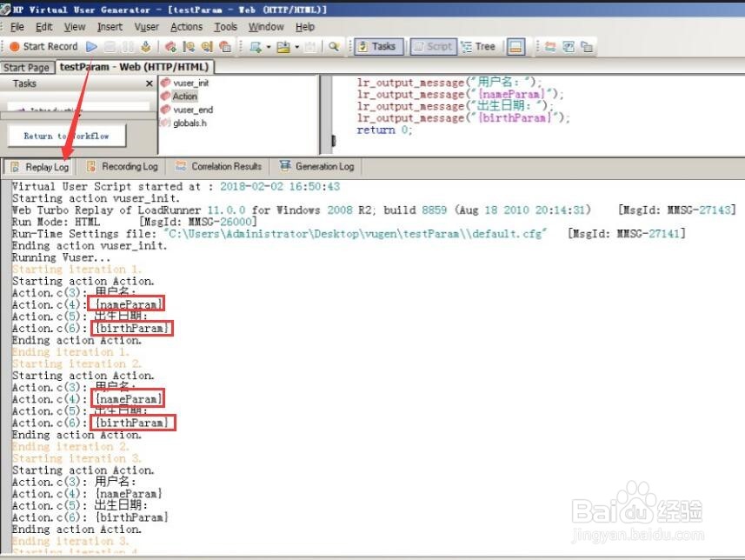Toggle the output window icon
The width and height of the screenshot is (745, 560).
tap(516, 47)
